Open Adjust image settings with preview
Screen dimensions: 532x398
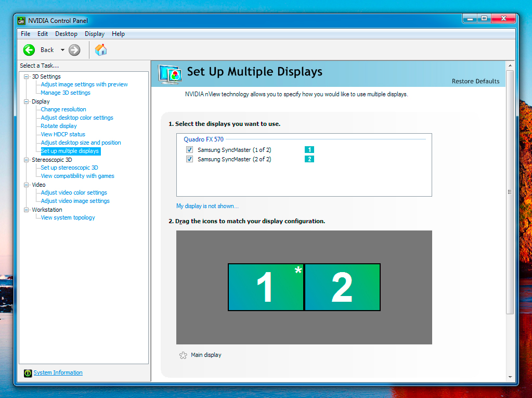coord(84,84)
